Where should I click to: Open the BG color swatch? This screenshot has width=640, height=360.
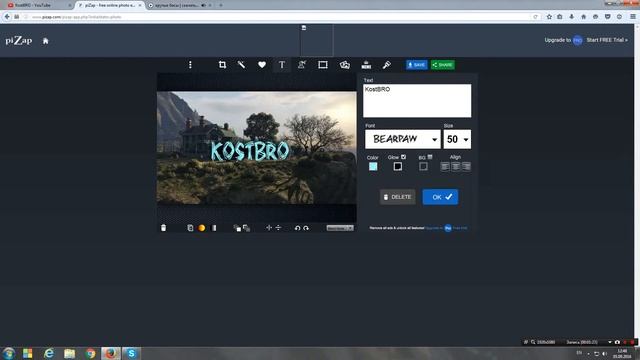click(x=423, y=167)
